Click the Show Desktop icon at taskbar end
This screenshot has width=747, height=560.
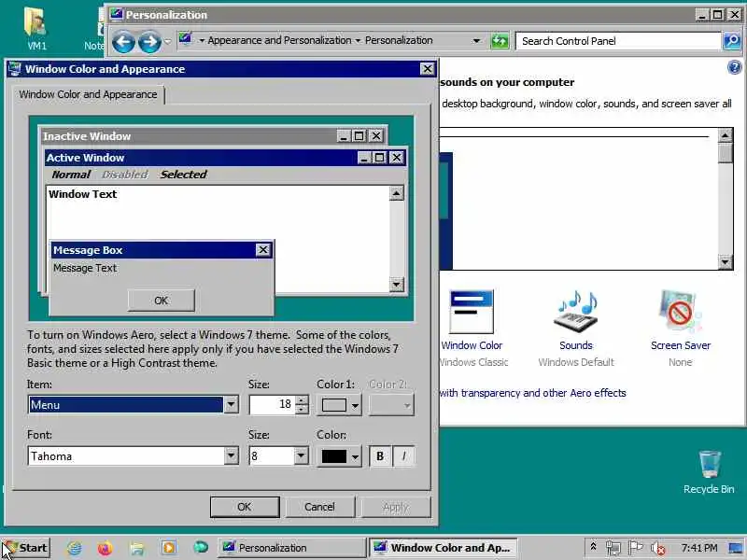tap(737, 548)
